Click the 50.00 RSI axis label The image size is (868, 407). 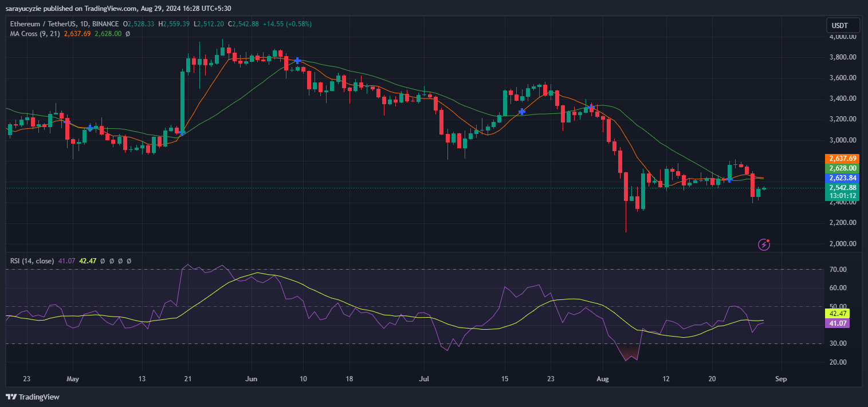coord(838,306)
